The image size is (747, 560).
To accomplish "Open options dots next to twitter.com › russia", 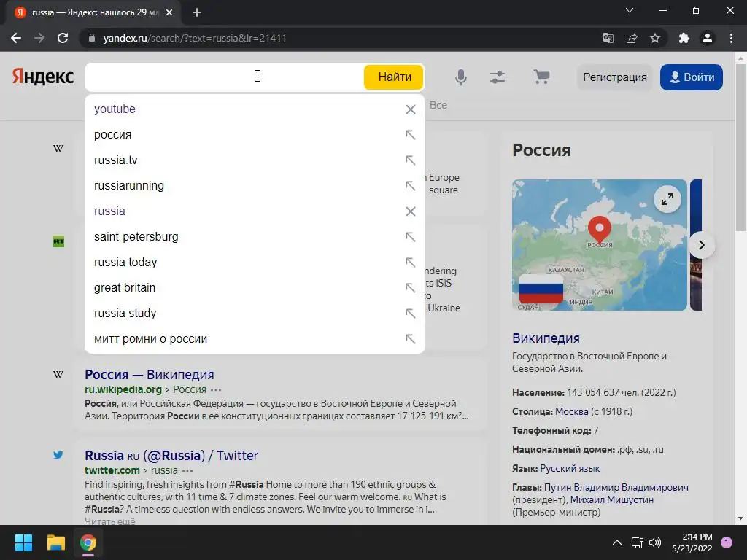I will 187,470.
